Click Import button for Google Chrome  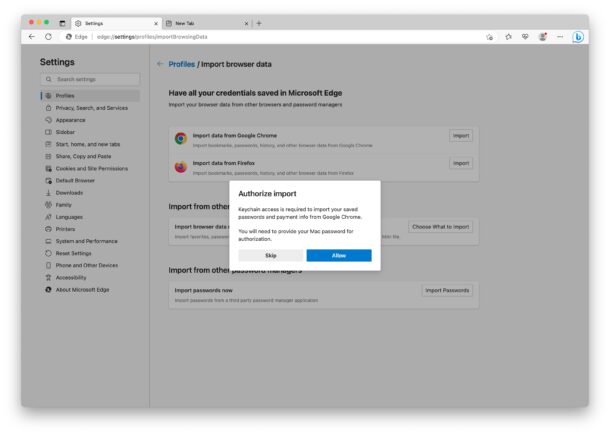click(x=461, y=136)
